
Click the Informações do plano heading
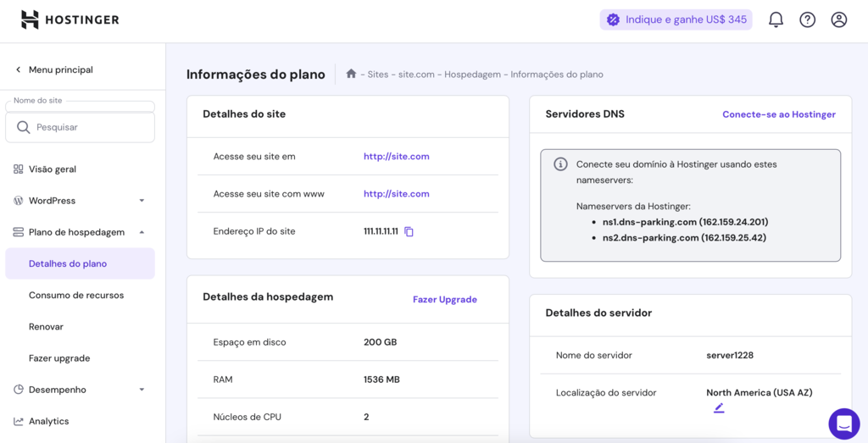click(256, 74)
